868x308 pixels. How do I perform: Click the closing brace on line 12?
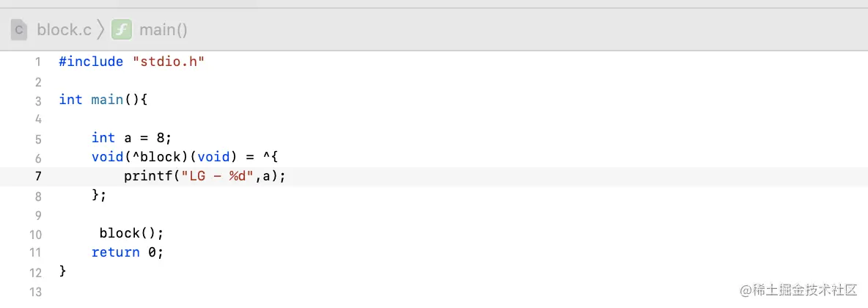63,271
